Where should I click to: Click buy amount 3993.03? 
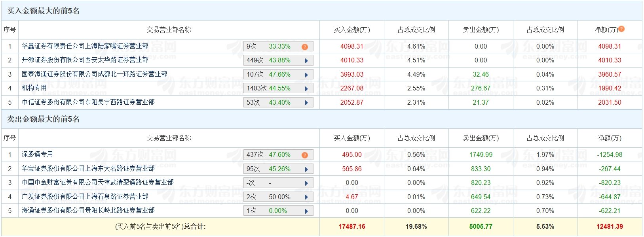352,74
